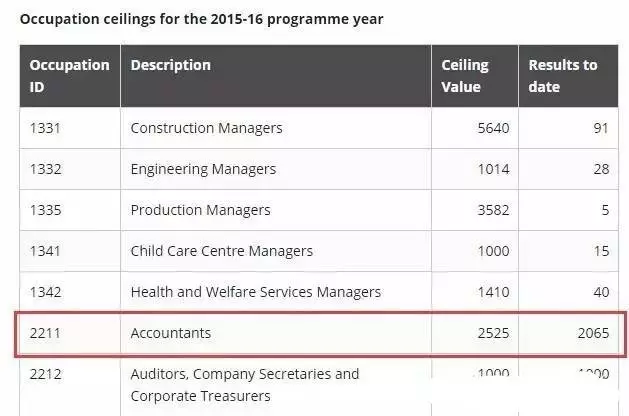Click occupation ID 1331
Screen dimensions: 629x416
tap(46, 128)
